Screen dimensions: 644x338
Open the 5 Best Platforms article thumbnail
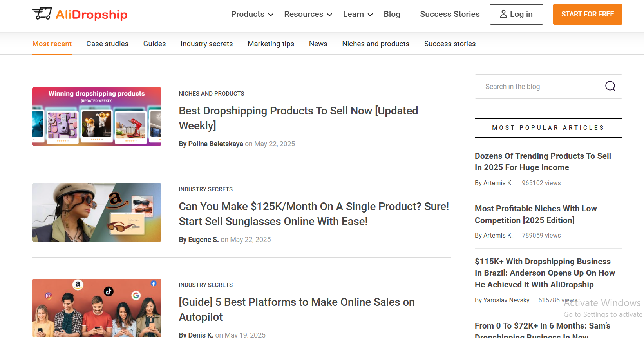(97, 308)
